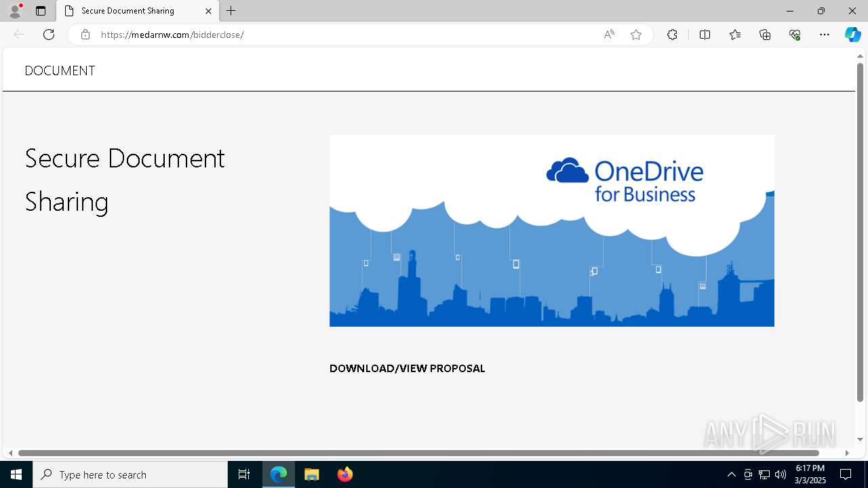The height and width of the screenshot is (488, 868).
Task: Open the tab actions menu icon
Action: (x=41, y=11)
